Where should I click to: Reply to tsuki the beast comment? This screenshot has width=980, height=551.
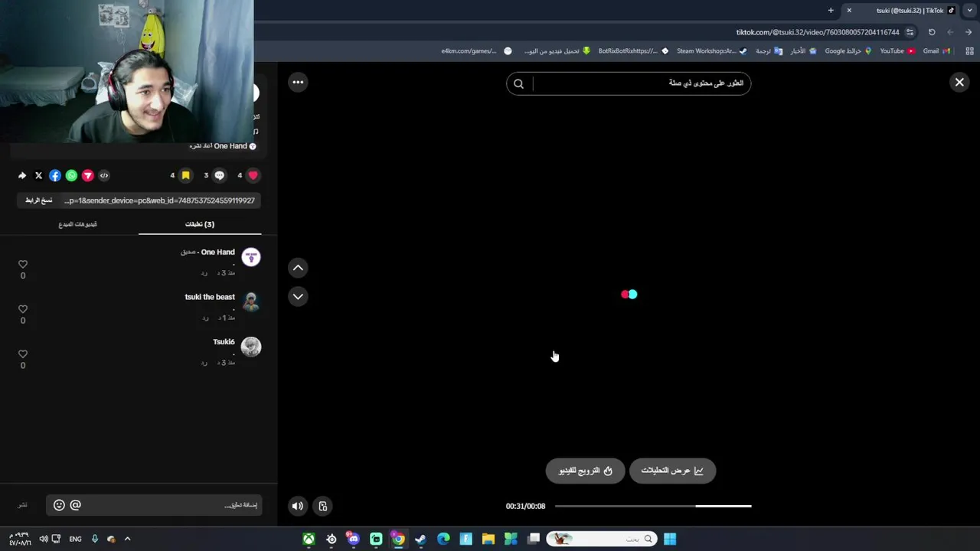(x=204, y=318)
